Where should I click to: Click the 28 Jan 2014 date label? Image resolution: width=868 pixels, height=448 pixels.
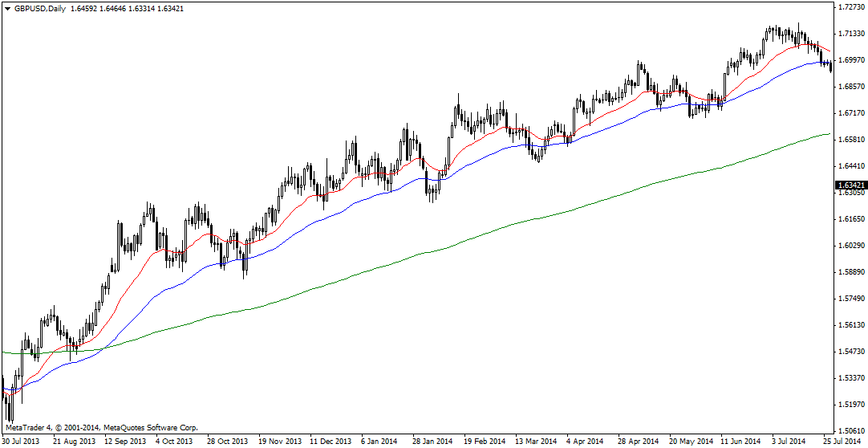coord(431,442)
